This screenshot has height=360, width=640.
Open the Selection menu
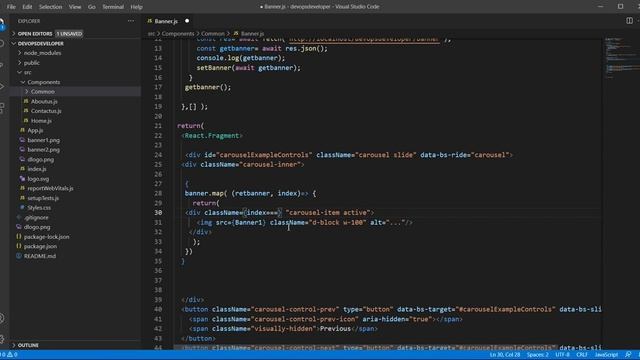pyautogui.click(x=51, y=7)
